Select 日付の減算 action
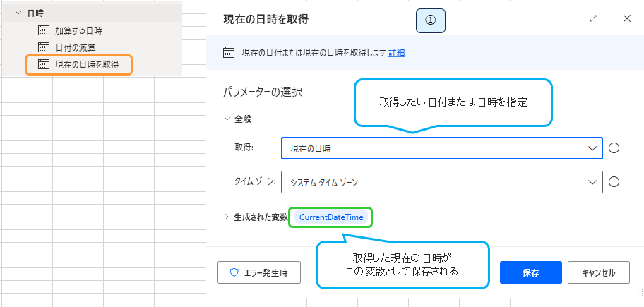This screenshot has height=307, width=644. coord(76,47)
